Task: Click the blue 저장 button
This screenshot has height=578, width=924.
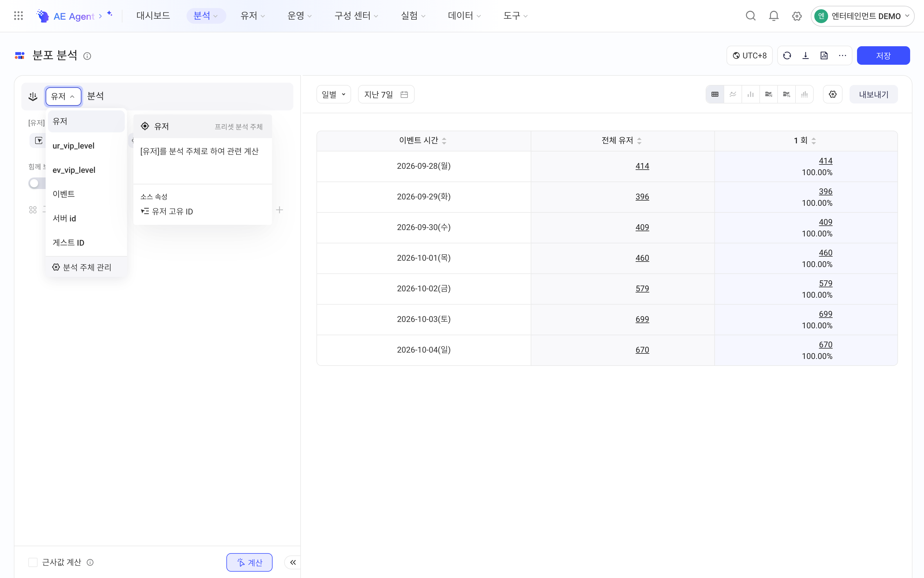Action: click(x=883, y=56)
